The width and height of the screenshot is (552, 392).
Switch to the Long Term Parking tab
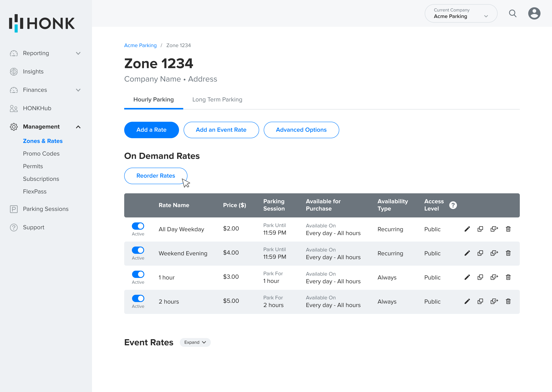pyautogui.click(x=217, y=100)
